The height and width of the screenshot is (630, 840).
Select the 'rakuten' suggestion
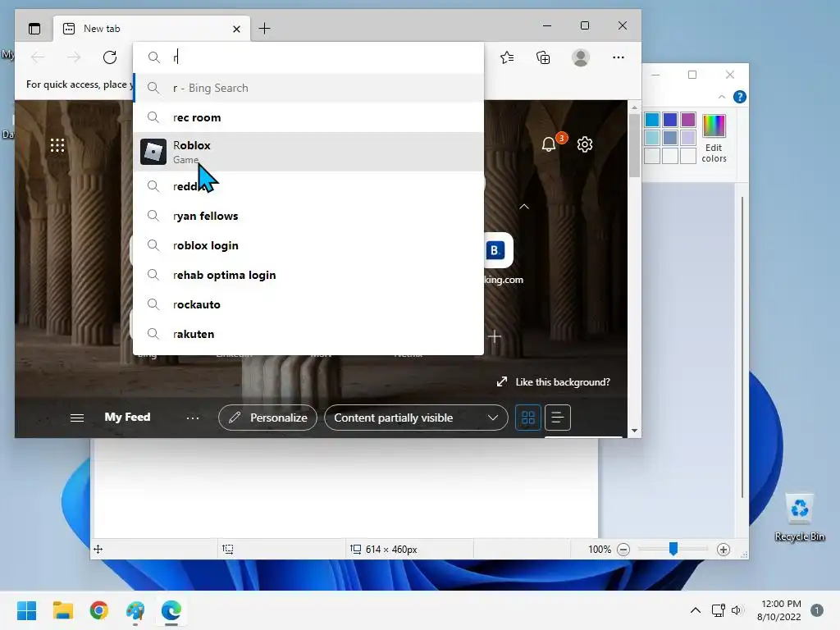(308, 334)
